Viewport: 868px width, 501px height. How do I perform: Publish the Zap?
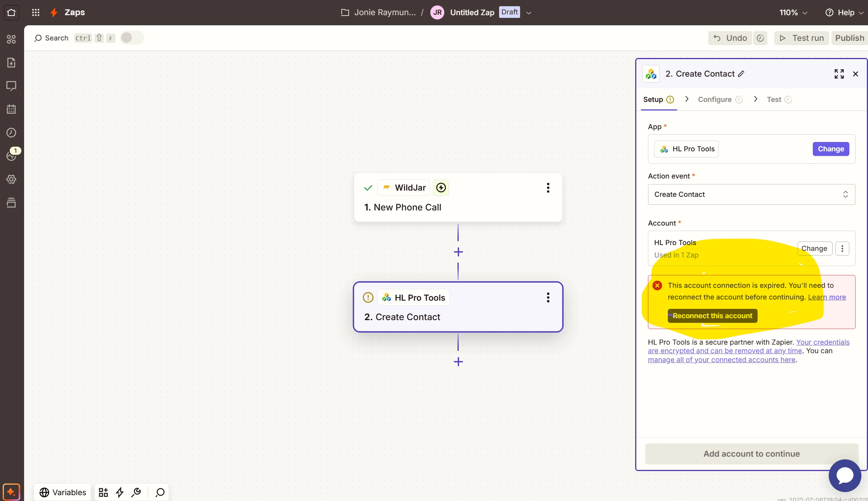850,38
